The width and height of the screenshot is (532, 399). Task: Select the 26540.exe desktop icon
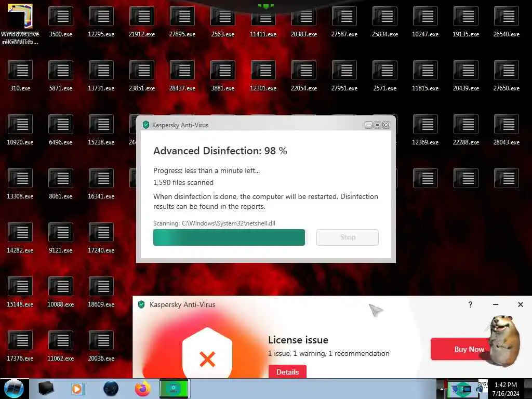(x=507, y=16)
